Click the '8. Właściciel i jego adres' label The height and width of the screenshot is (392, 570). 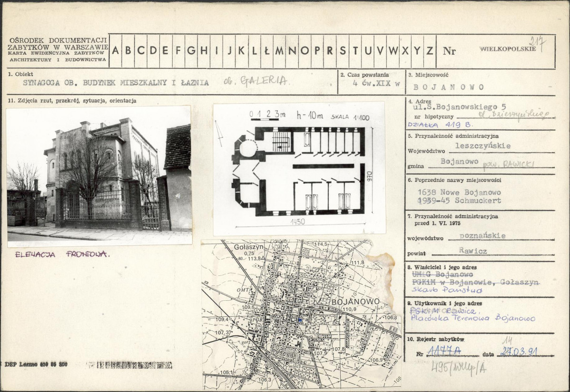pyautogui.click(x=442, y=267)
